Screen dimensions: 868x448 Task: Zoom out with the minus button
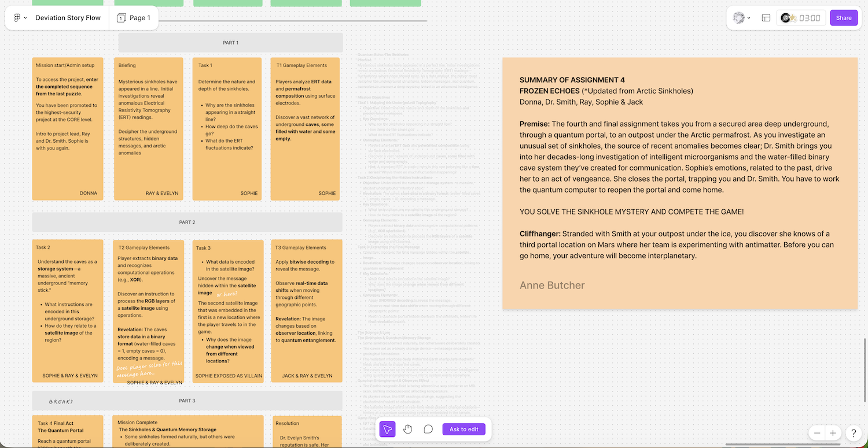coord(817,433)
